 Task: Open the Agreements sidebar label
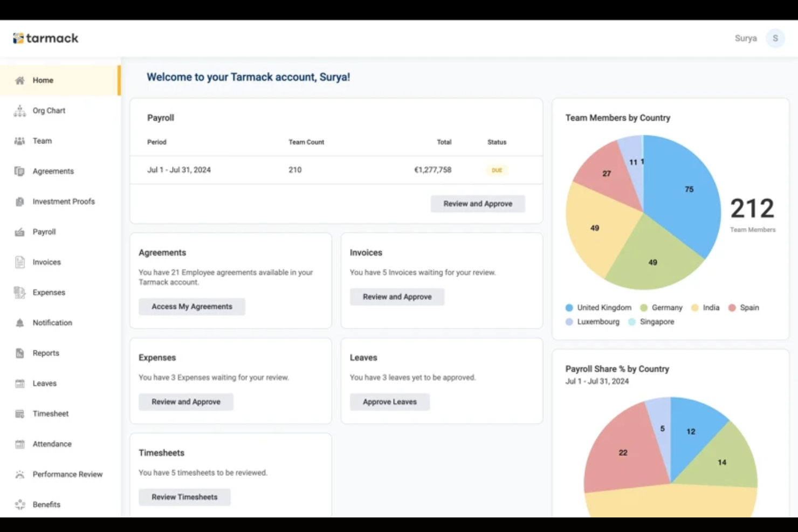click(53, 171)
